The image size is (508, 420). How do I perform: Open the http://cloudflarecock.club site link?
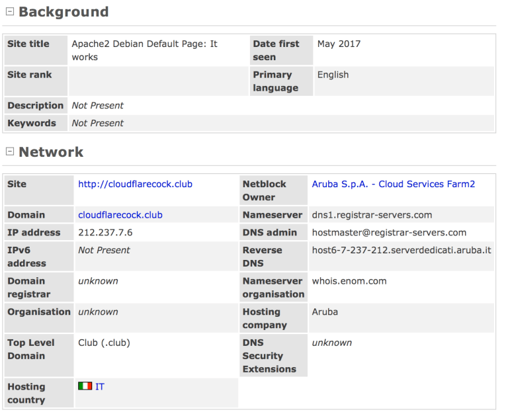pos(135,184)
